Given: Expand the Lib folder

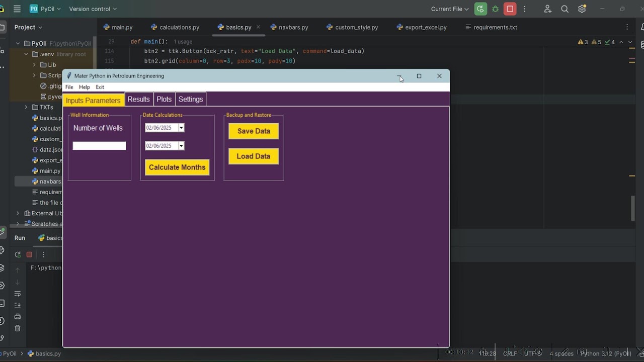Looking at the screenshot, I should click(34, 65).
